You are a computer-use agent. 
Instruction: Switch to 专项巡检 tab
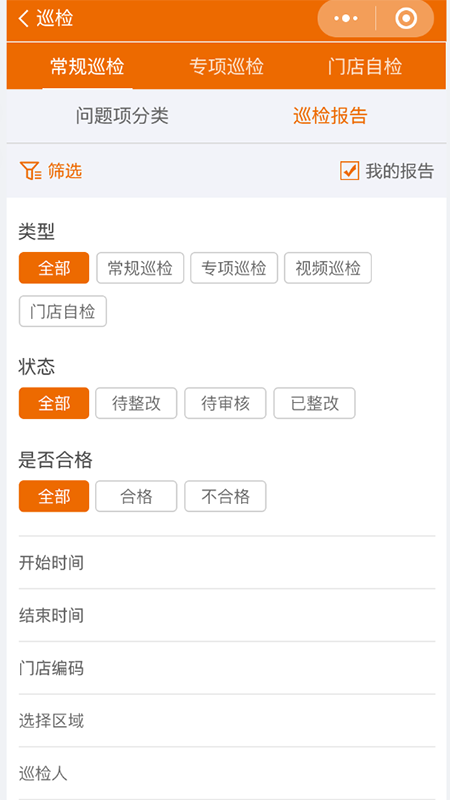(x=227, y=67)
